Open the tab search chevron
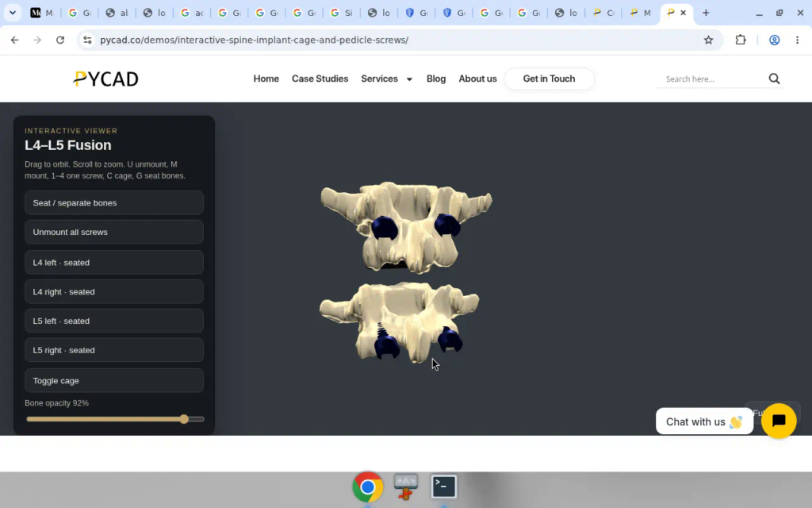The image size is (812, 508). click(13, 13)
